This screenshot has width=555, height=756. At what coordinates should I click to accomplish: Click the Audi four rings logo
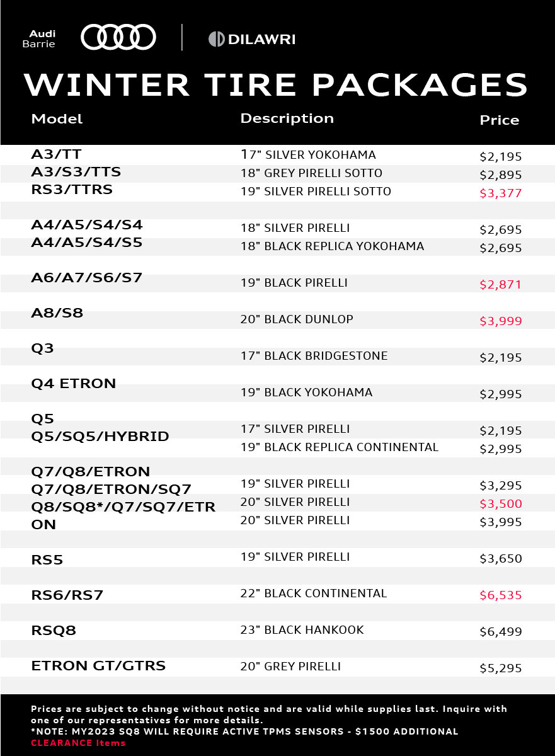(x=118, y=37)
